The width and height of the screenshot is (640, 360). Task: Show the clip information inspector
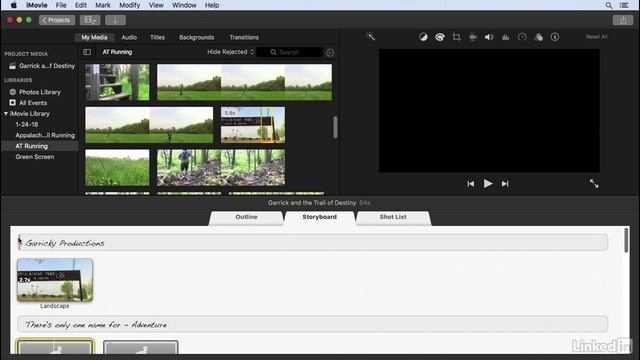555,37
